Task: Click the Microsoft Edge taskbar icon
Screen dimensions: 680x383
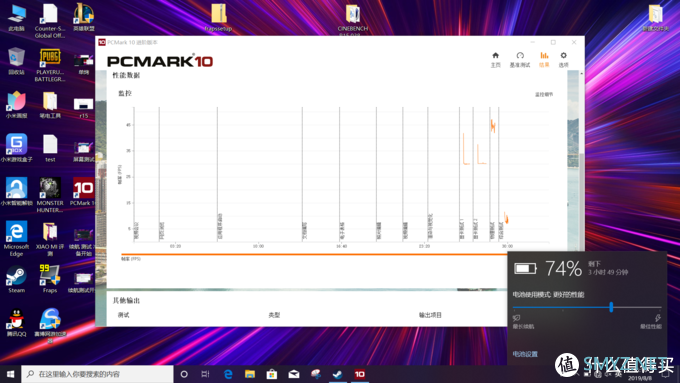Action: [x=228, y=374]
